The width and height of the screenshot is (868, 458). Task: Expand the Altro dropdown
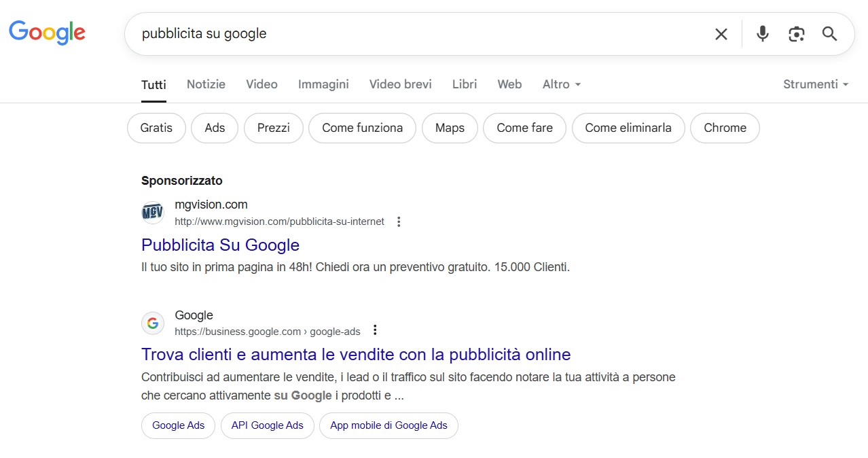[562, 84]
